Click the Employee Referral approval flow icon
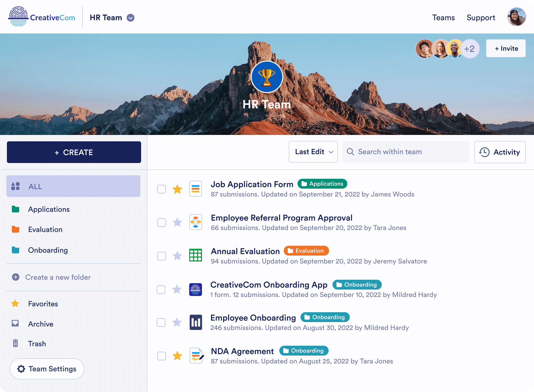 (x=196, y=222)
